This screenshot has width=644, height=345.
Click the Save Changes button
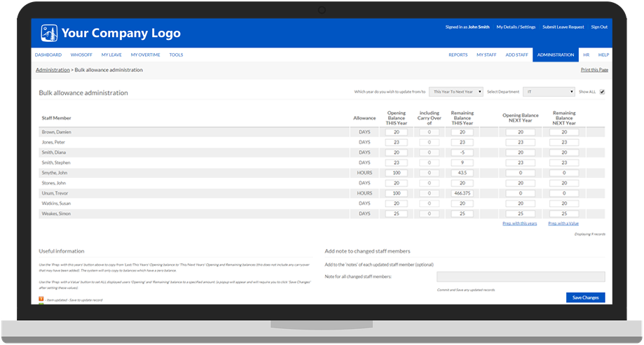tap(585, 298)
